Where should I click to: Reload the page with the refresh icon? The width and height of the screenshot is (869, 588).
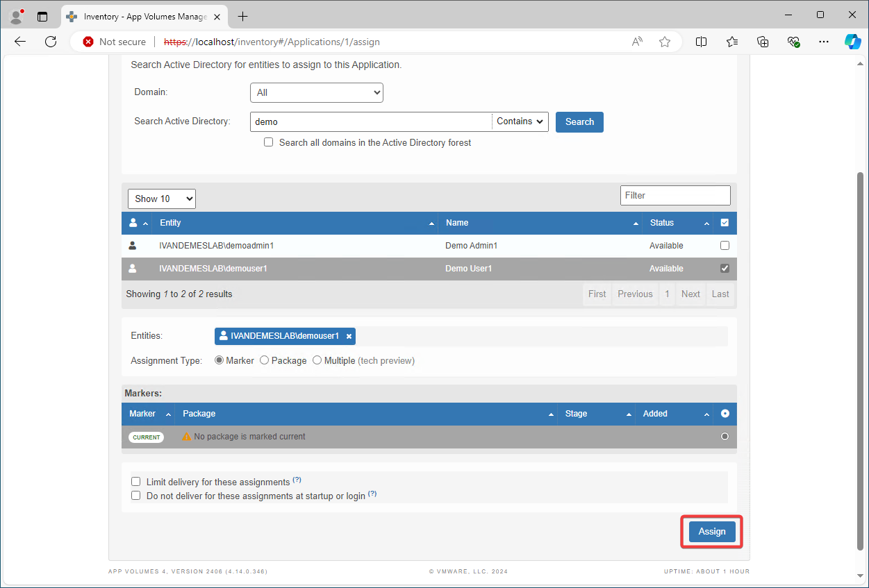pyautogui.click(x=50, y=42)
